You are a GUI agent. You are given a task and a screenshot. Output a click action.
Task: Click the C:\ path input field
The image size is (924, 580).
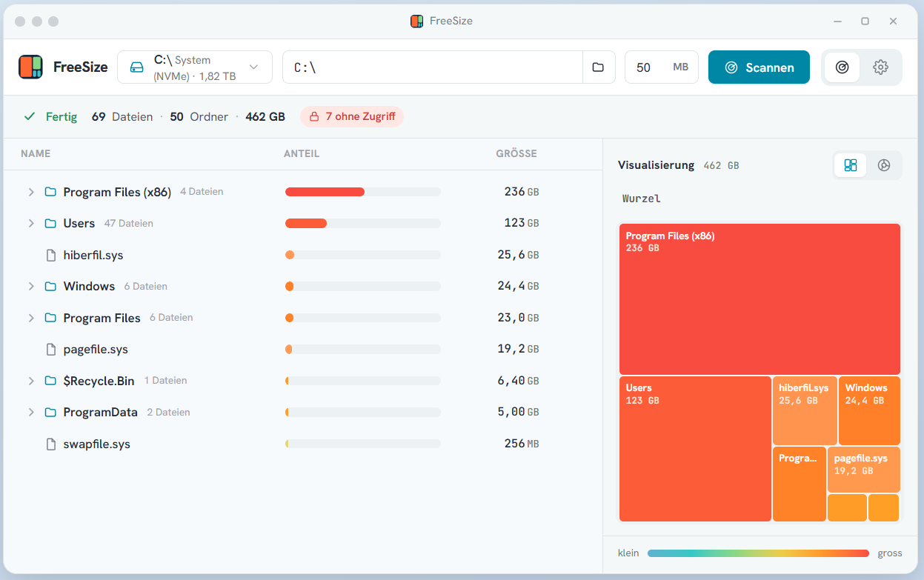click(433, 67)
